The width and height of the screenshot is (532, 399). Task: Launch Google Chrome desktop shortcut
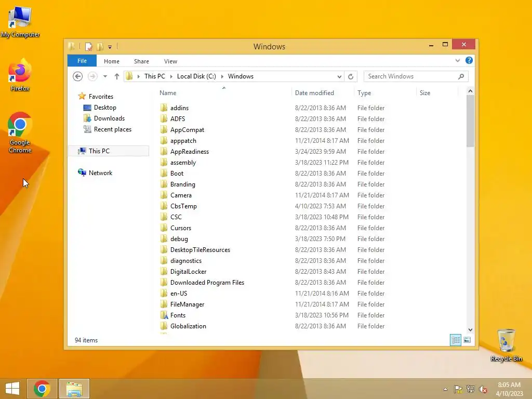pos(20,132)
